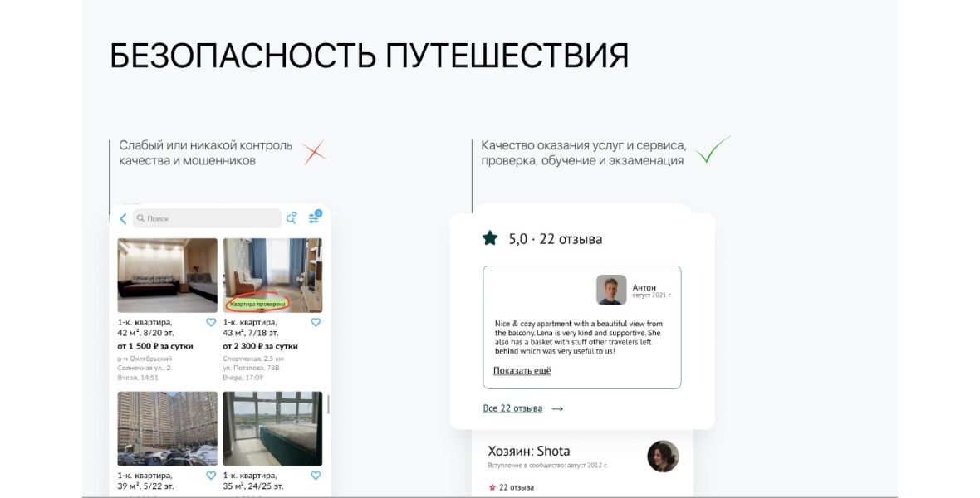Image resolution: width=980 pixels, height=498 pixels.
Task: Click the Хозяин: Shota heading
Action: click(529, 452)
